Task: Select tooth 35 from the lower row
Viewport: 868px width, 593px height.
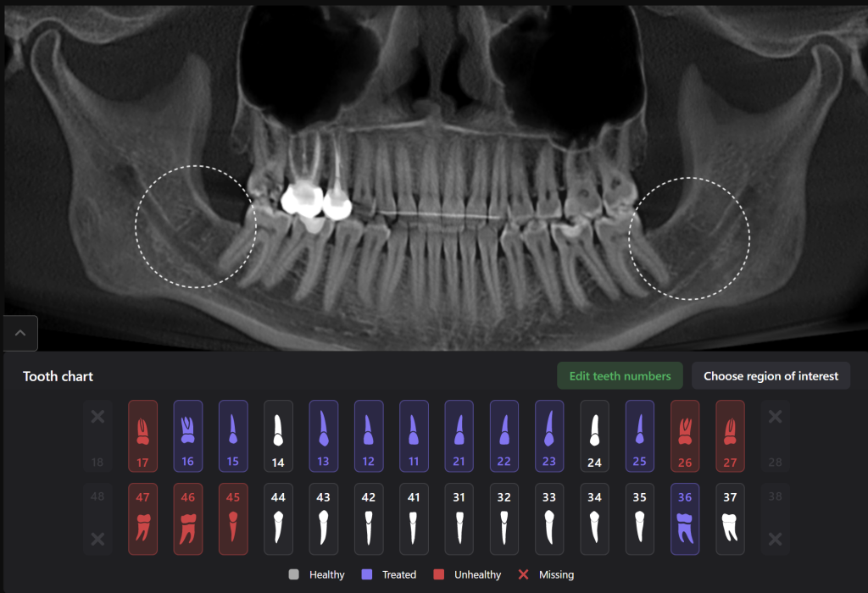Action: click(x=640, y=518)
